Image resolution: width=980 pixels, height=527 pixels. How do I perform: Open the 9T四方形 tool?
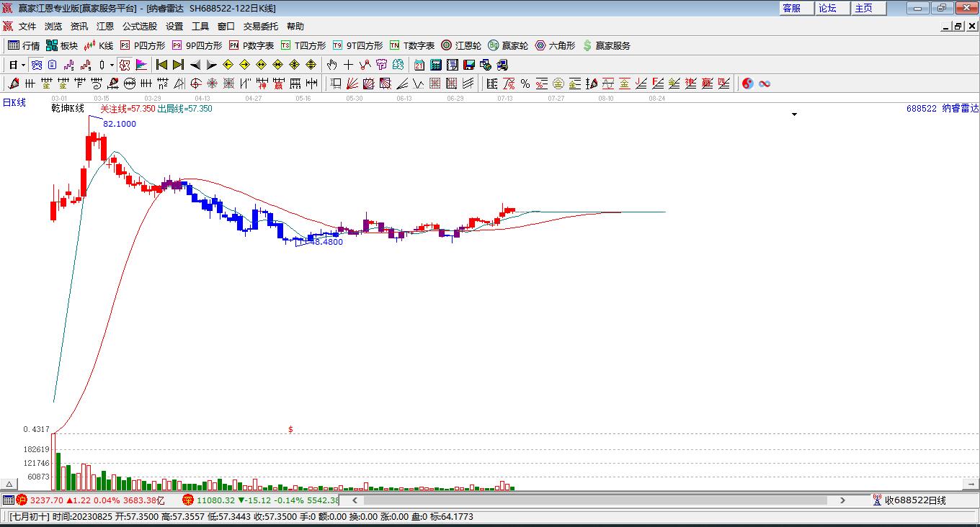[357, 45]
